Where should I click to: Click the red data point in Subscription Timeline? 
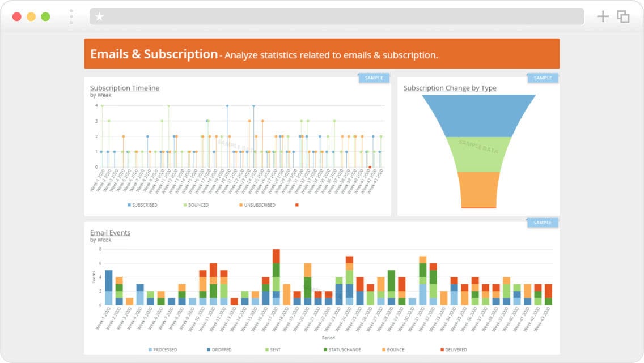pos(370,167)
